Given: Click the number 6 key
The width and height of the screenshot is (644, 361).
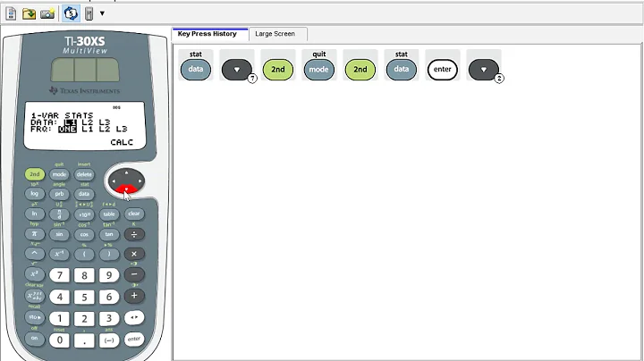Looking at the screenshot, I should click(109, 297).
